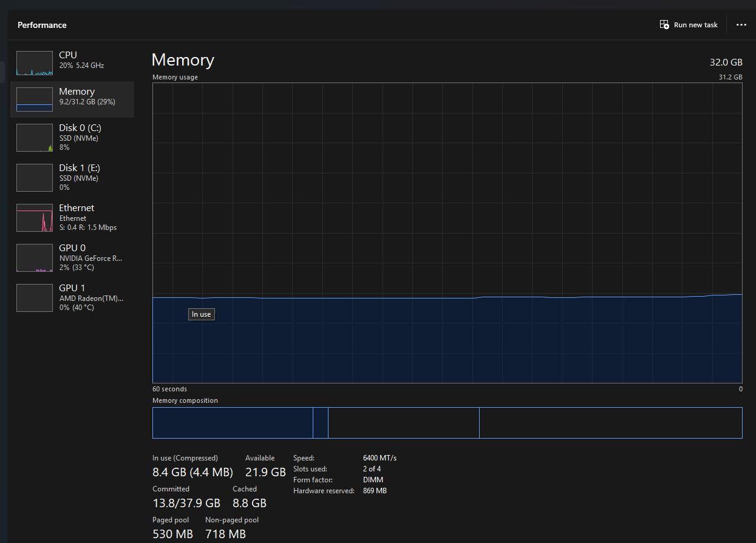This screenshot has height=543, width=756.
Task: Click the Run new task button label
Action: [x=696, y=25]
